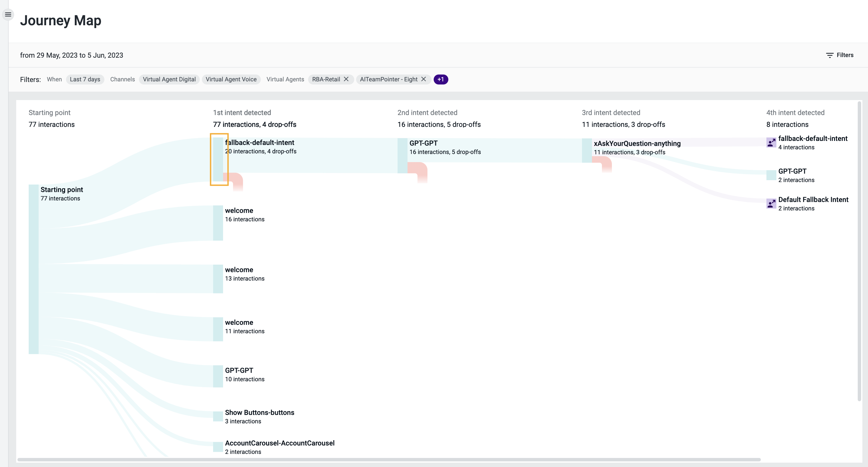Select the xAskYourQuestion-anything node
The image size is (868, 467).
[x=587, y=150]
